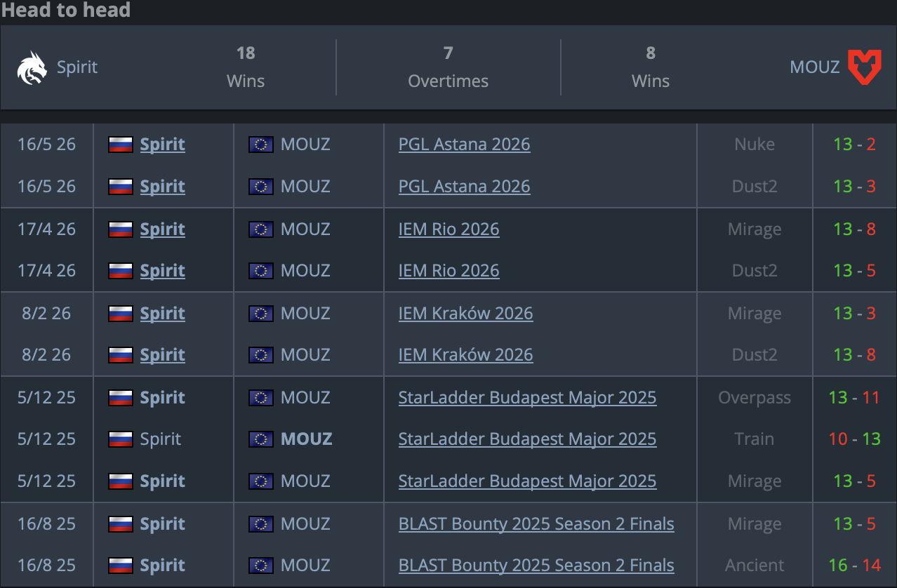Click the Nuke map name
The width and height of the screenshot is (897, 588).
coord(755,145)
